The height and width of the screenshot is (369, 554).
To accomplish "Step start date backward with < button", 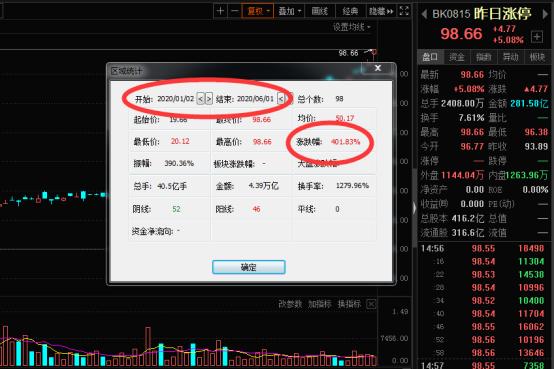I will pos(200,99).
